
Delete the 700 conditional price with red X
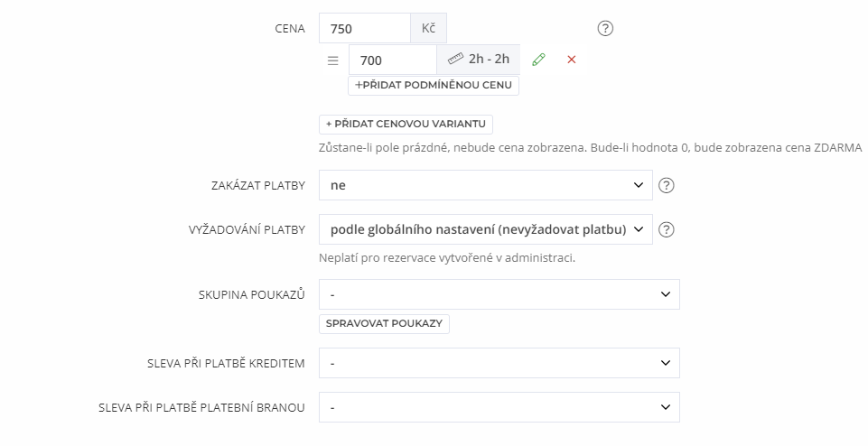pyautogui.click(x=571, y=60)
